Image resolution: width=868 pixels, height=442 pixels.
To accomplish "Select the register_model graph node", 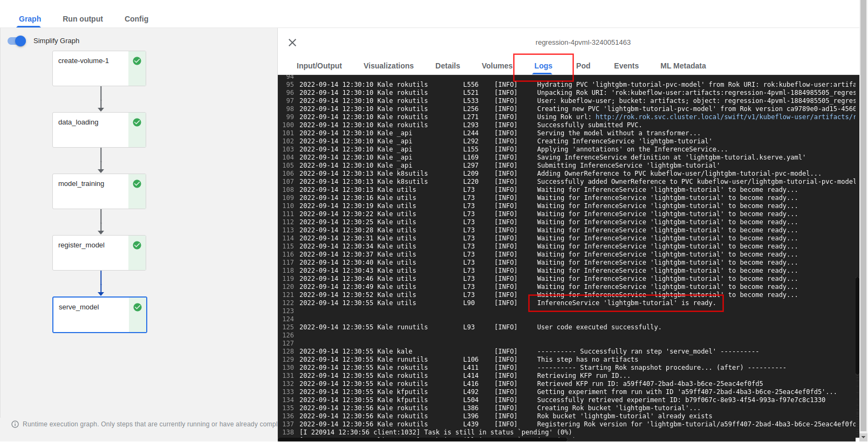I will click(99, 253).
